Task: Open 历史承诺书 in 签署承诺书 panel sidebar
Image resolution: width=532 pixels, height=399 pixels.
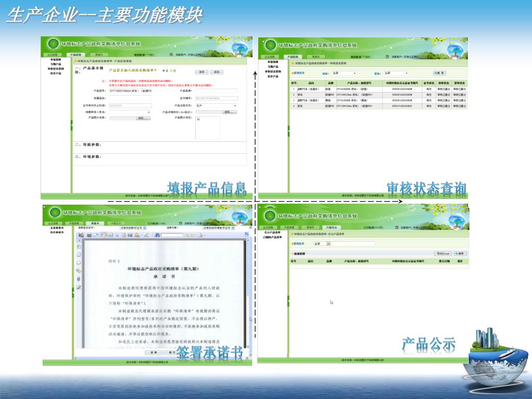Action: tap(57, 232)
